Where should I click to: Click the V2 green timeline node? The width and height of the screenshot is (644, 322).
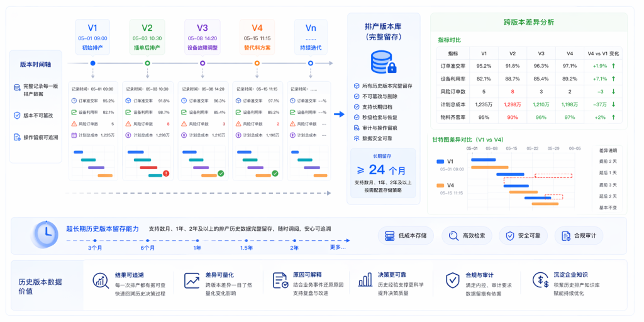point(147,64)
